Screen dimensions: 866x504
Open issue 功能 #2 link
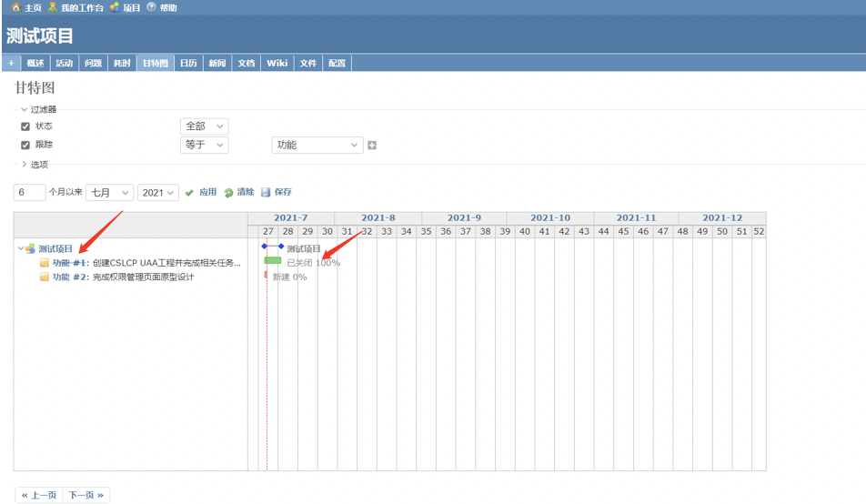point(70,277)
